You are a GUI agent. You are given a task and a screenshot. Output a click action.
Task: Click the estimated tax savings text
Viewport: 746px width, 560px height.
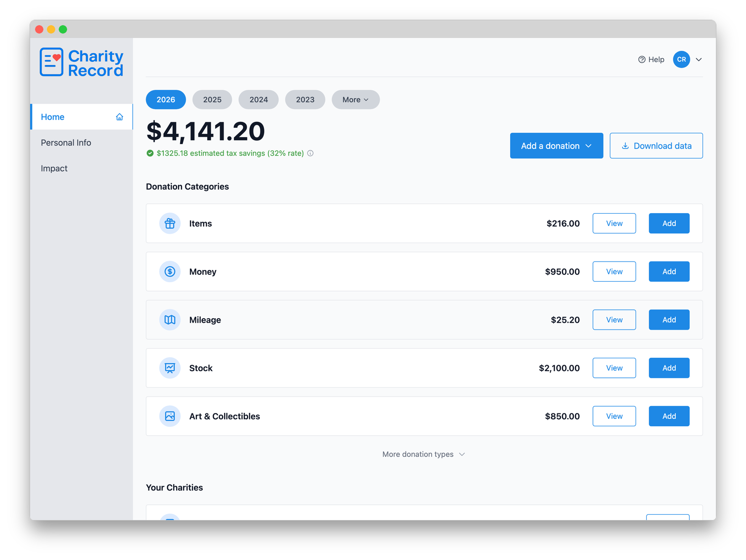pyautogui.click(x=230, y=153)
